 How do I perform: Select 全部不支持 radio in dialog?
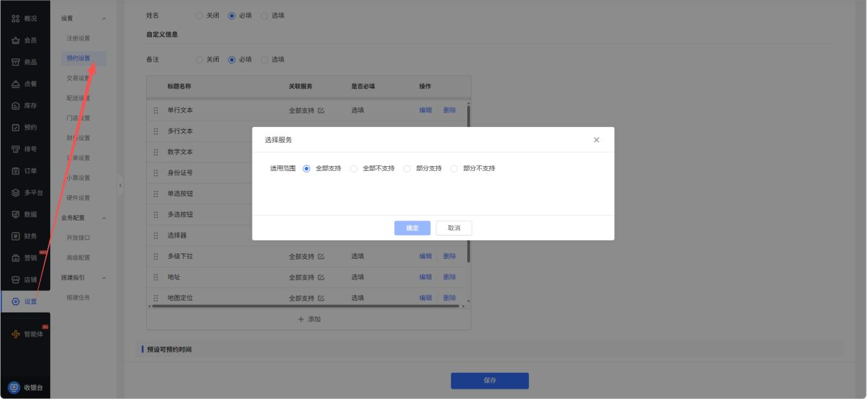click(354, 168)
